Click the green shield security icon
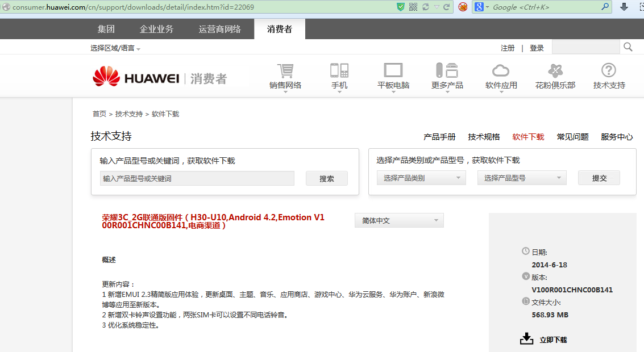Viewport: 644px width, 352px height. (401, 7)
